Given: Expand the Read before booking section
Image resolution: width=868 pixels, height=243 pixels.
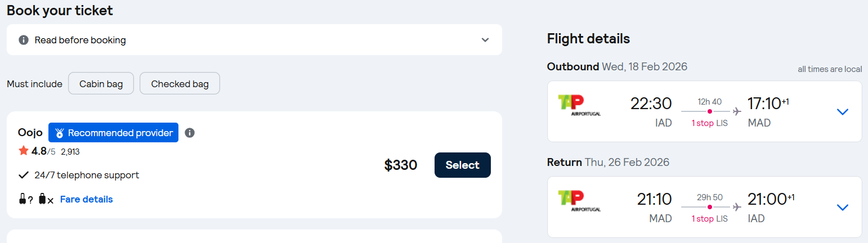Looking at the screenshot, I should click(485, 40).
